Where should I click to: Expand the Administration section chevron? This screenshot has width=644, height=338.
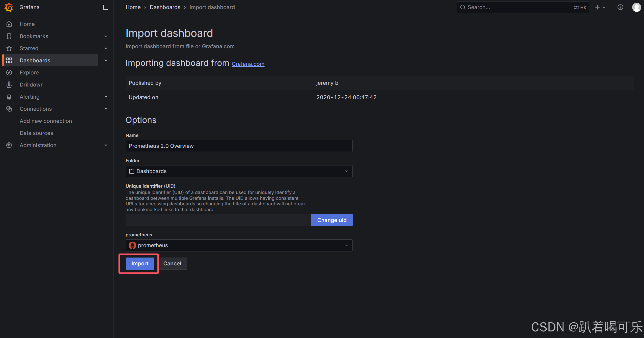106,145
